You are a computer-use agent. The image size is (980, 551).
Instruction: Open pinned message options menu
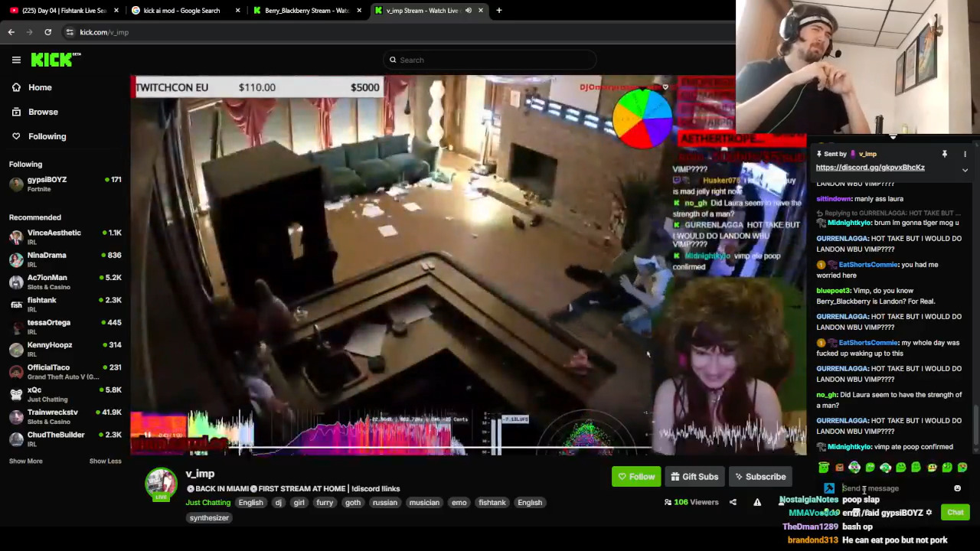click(x=965, y=154)
